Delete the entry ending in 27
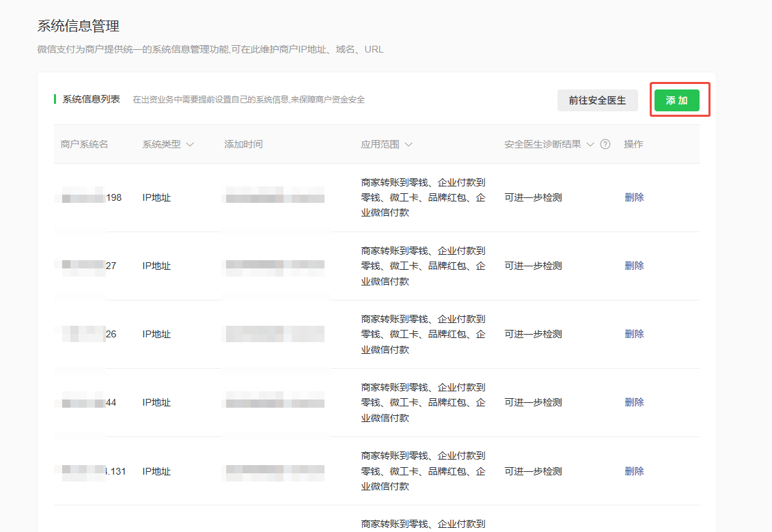 click(634, 266)
